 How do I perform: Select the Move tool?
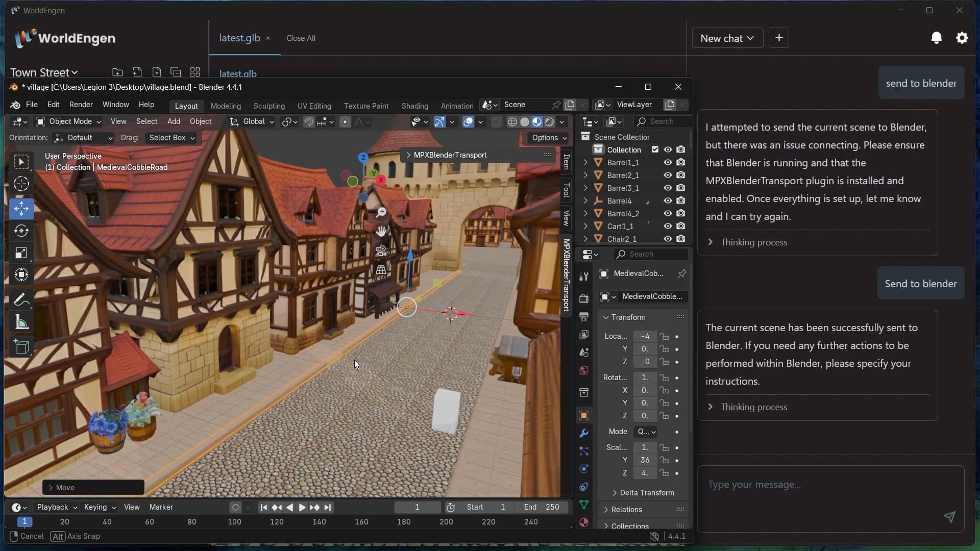pyautogui.click(x=21, y=209)
